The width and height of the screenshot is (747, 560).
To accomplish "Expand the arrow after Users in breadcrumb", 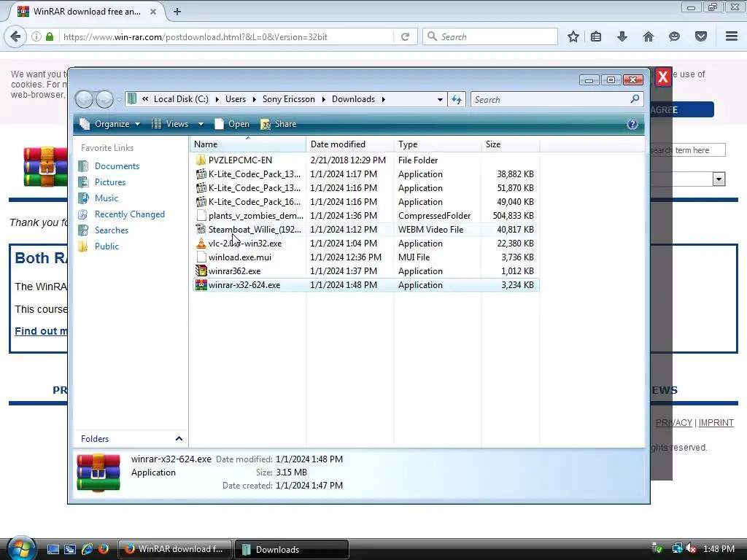I will click(x=254, y=99).
